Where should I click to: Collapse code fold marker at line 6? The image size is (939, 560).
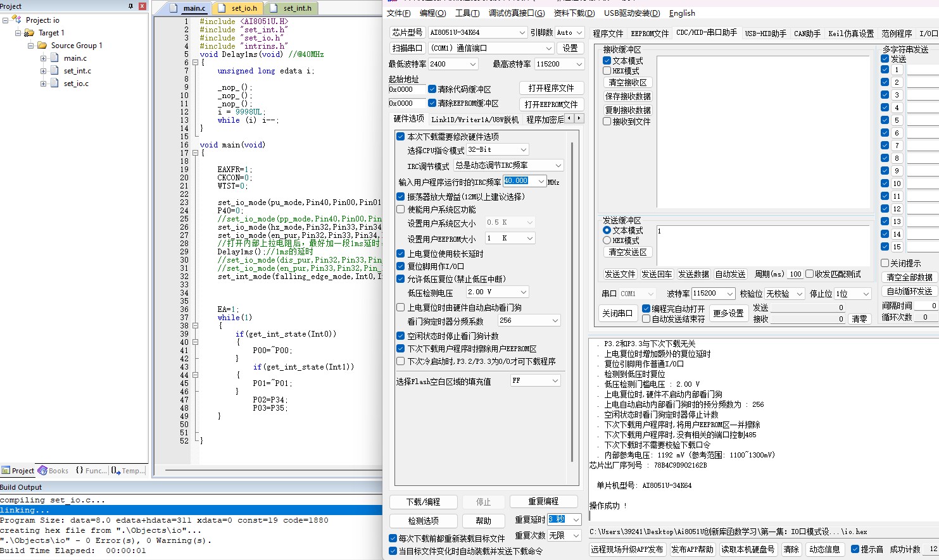pos(195,63)
